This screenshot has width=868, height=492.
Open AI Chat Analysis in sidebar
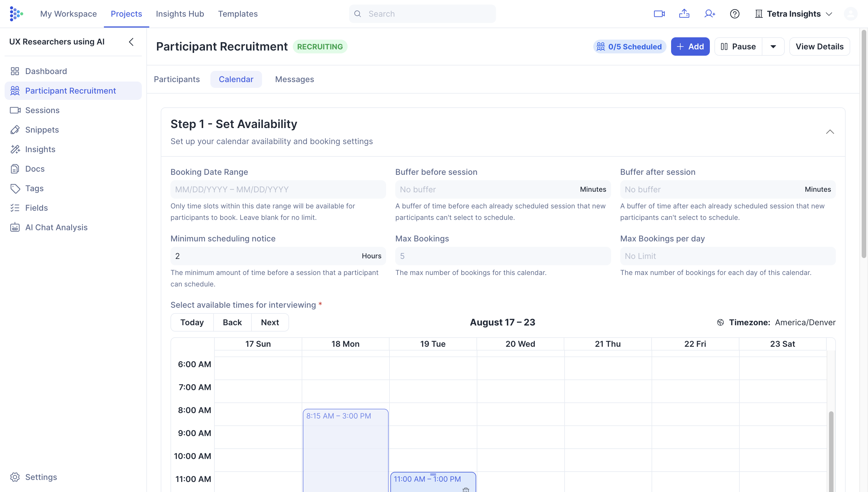coord(73,227)
